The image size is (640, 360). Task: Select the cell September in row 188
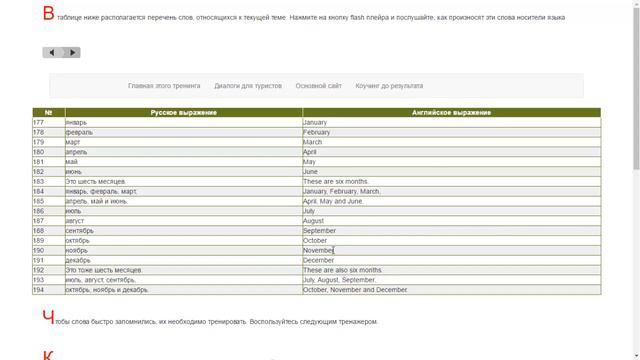click(x=451, y=231)
